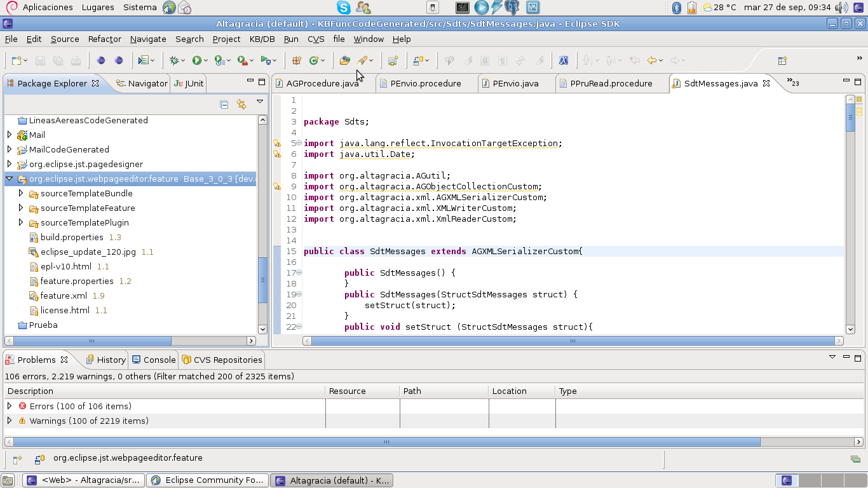Sort Problems by the Resource column

click(x=362, y=391)
